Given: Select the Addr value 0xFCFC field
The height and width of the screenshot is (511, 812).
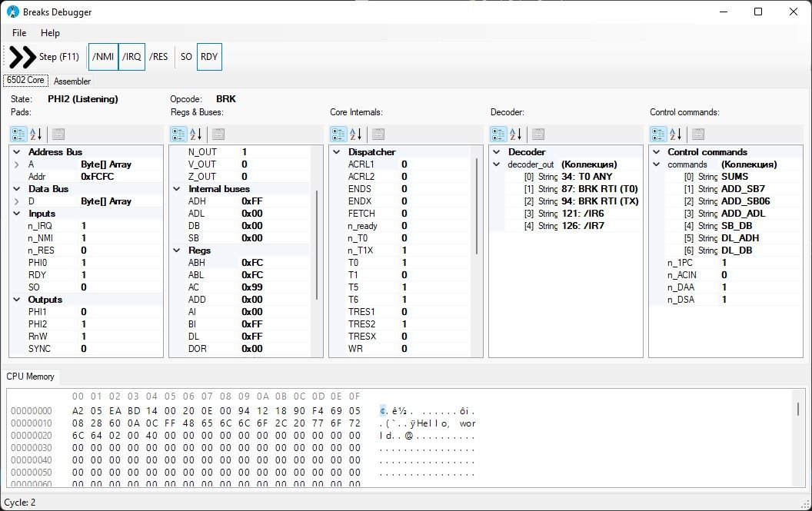Looking at the screenshot, I should point(120,177).
